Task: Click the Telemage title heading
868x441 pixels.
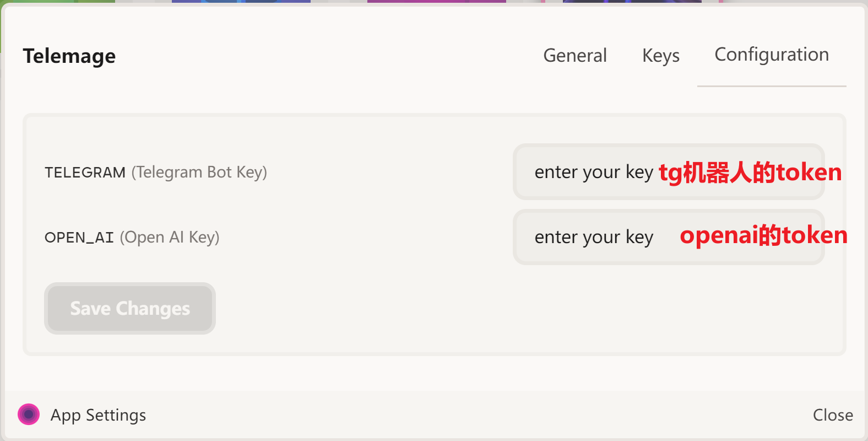Action: click(69, 56)
